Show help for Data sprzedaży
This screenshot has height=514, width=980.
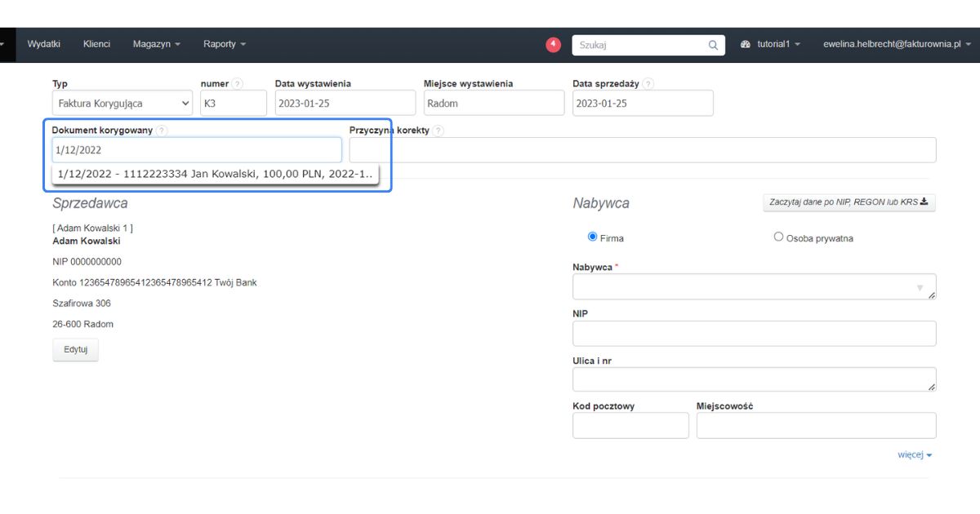[648, 84]
